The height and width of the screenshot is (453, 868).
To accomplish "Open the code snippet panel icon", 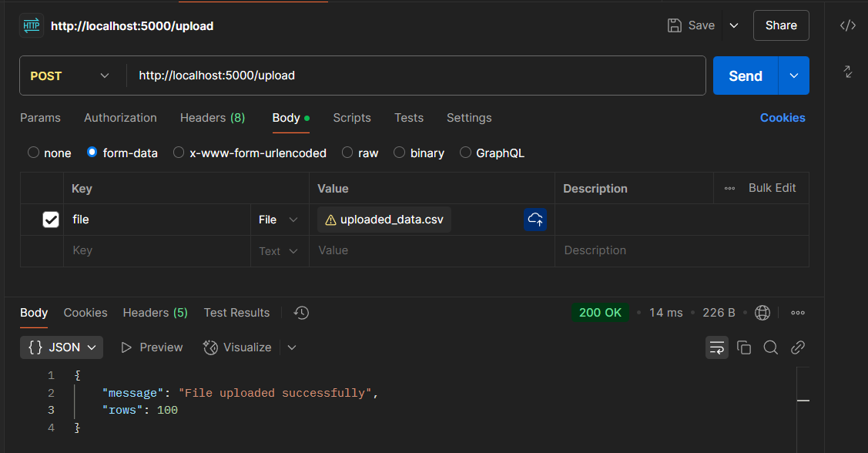I will pyautogui.click(x=847, y=25).
